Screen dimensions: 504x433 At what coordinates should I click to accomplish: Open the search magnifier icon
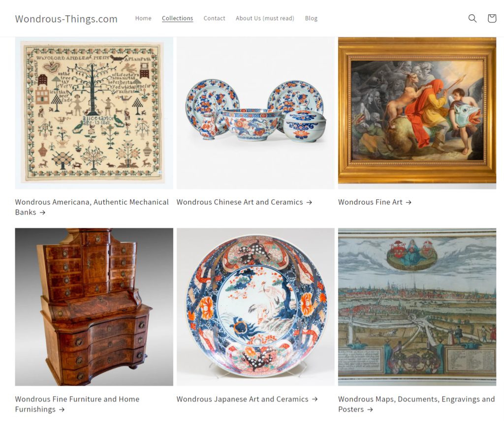click(472, 18)
